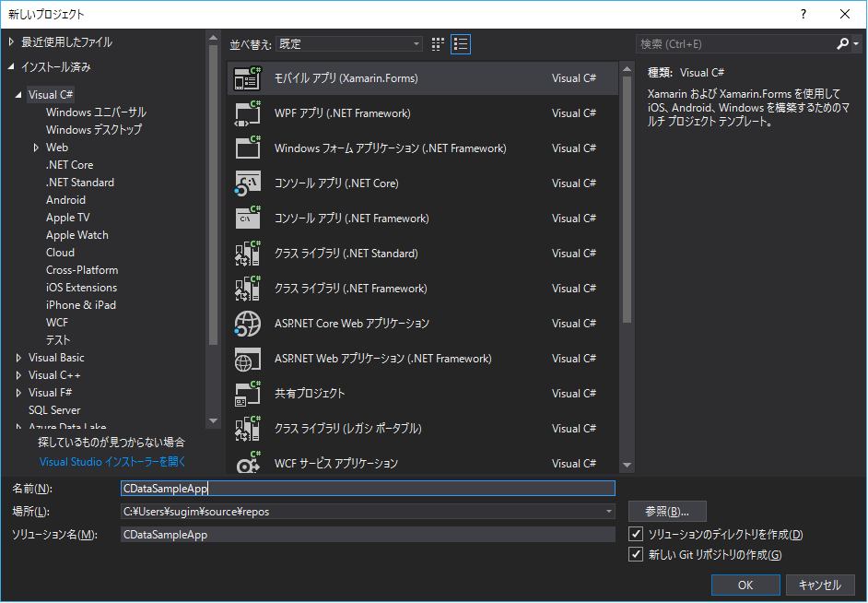Open the 場所 location dropdown
The image size is (868, 603).
tap(608, 512)
